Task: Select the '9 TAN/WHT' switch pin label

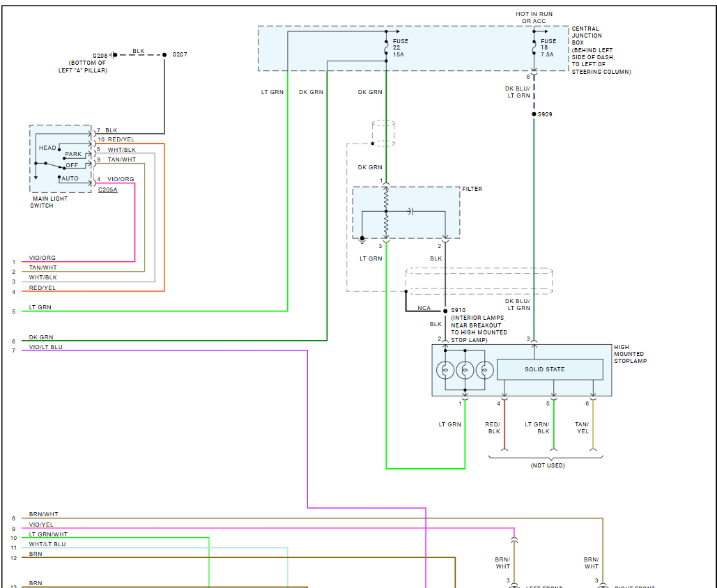Action: click(x=116, y=160)
